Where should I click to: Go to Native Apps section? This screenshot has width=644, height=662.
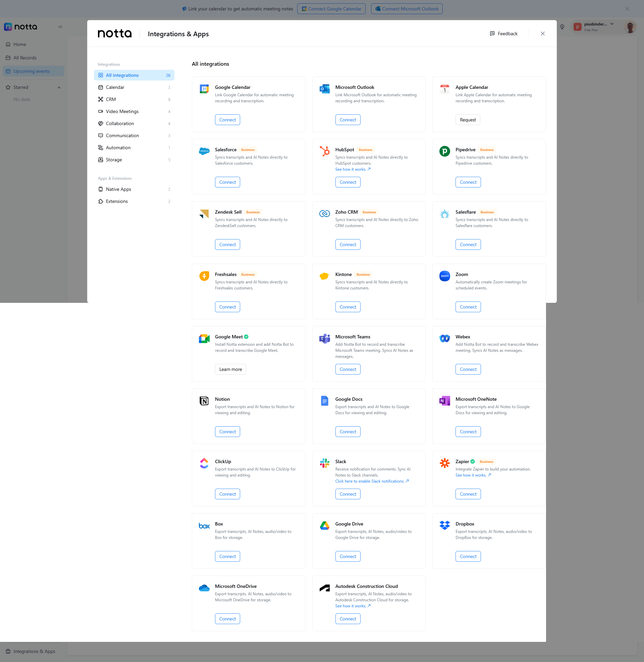pos(118,189)
